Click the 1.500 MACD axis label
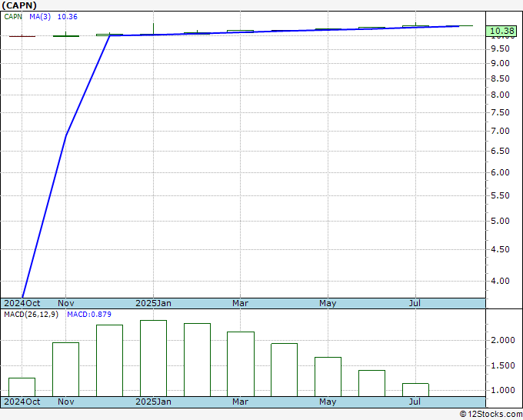523x420 pixels. [503, 365]
